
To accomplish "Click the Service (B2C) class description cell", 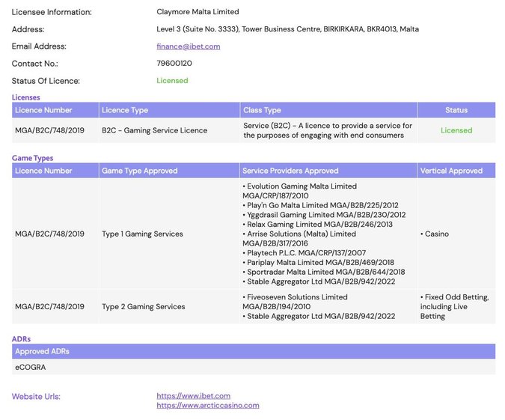I will [328, 130].
